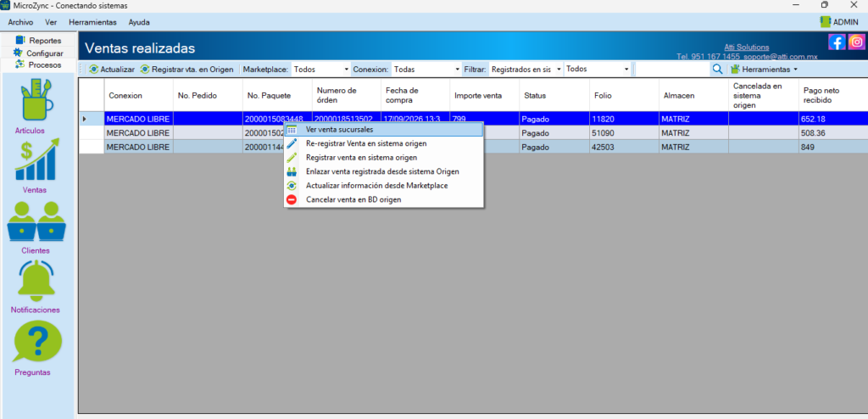Image resolution: width=868 pixels, height=419 pixels.
Task: Switch to the Configurar tab
Action: pos(39,53)
